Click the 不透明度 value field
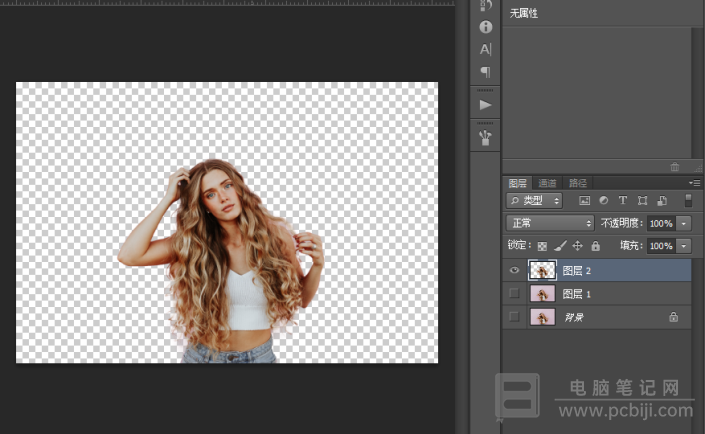Image resolution: width=705 pixels, height=434 pixels. [661, 223]
